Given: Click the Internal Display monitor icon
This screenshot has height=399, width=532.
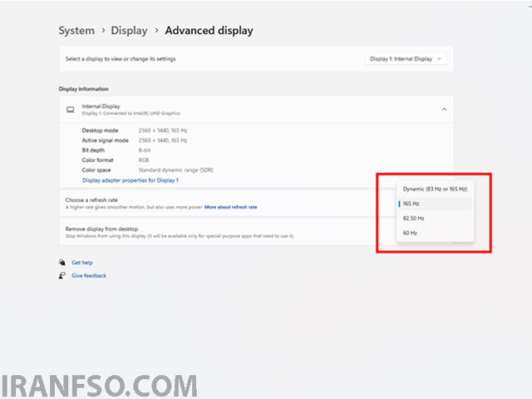Looking at the screenshot, I should 70,110.
